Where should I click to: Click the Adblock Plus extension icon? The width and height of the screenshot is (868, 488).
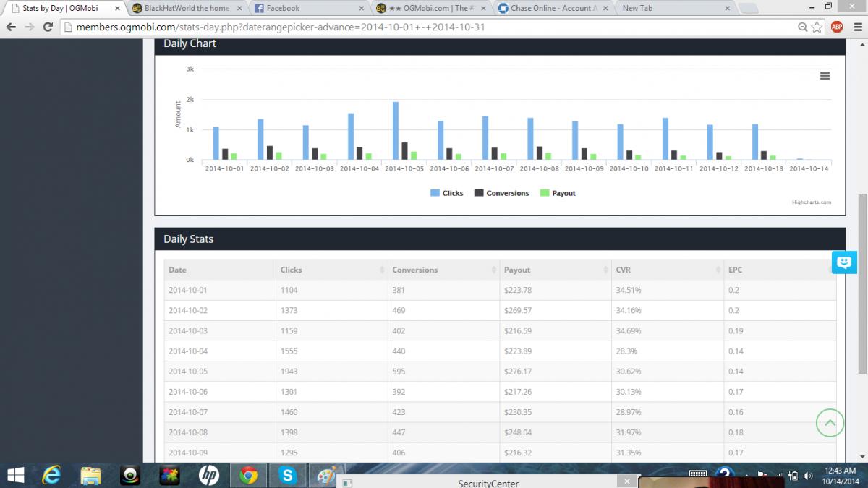(837, 27)
